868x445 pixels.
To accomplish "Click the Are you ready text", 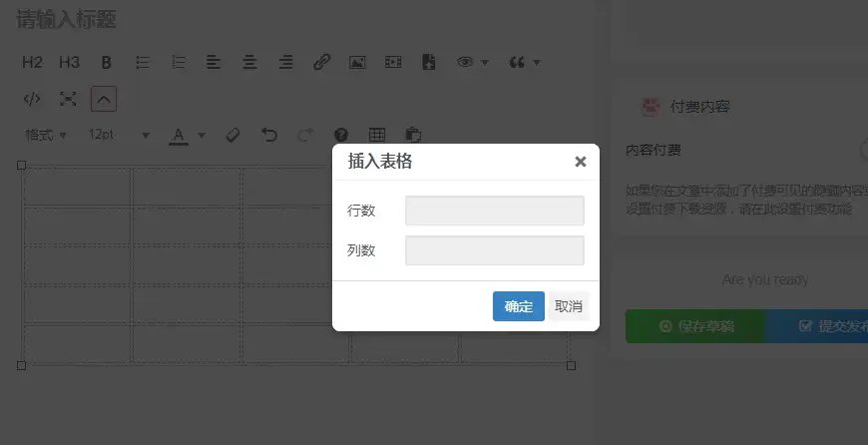I will (x=765, y=279).
